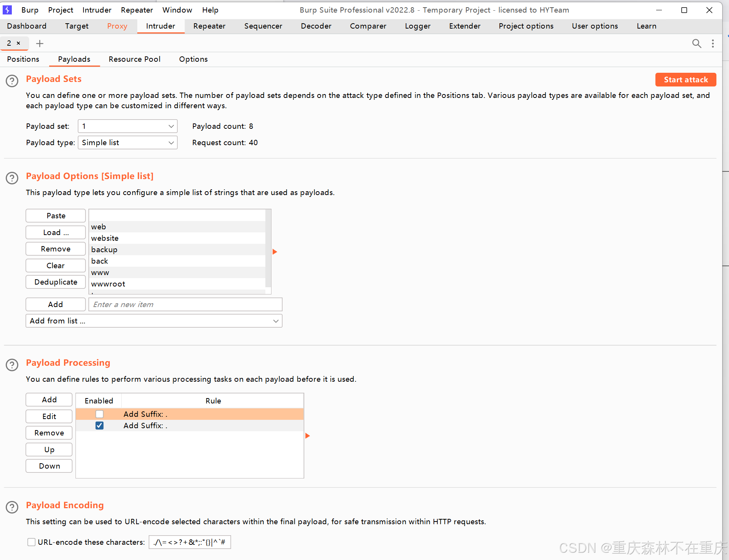This screenshot has width=729, height=560.
Task: Open the Help menu
Action: pos(210,10)
